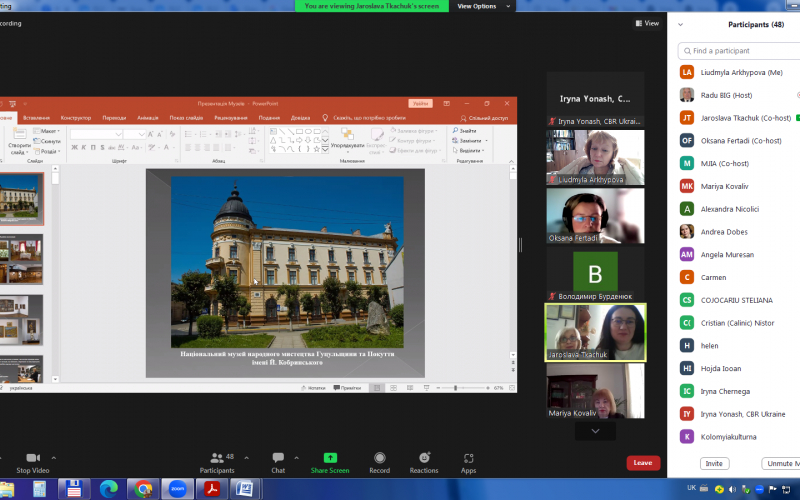Viewport: 800px width, 500px height.
Task: Select the second slide thumbnail
Action: (21, 259)
